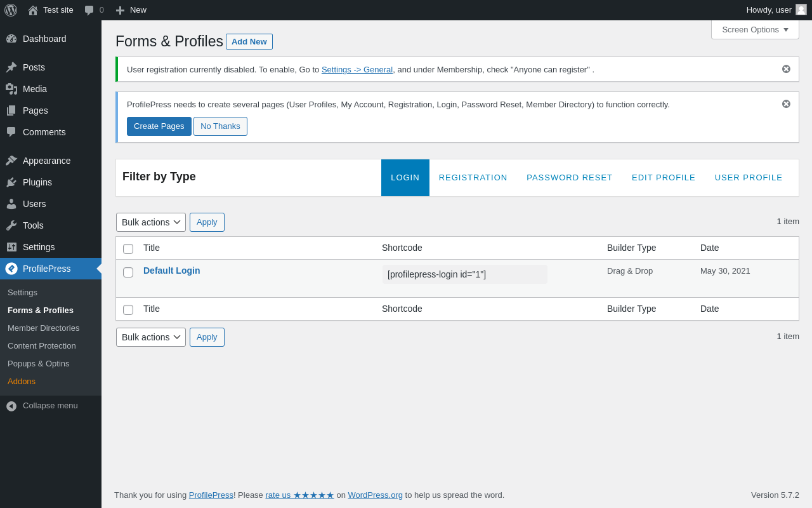Open the WordPress.org footer link
The width and height of the screenshot is (812, 508).
(376, 495)
